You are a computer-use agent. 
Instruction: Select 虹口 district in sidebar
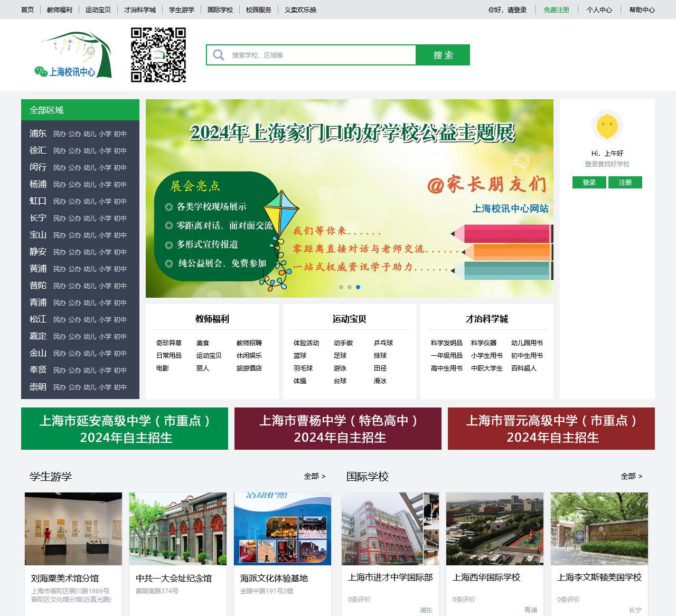coord(38,201)
